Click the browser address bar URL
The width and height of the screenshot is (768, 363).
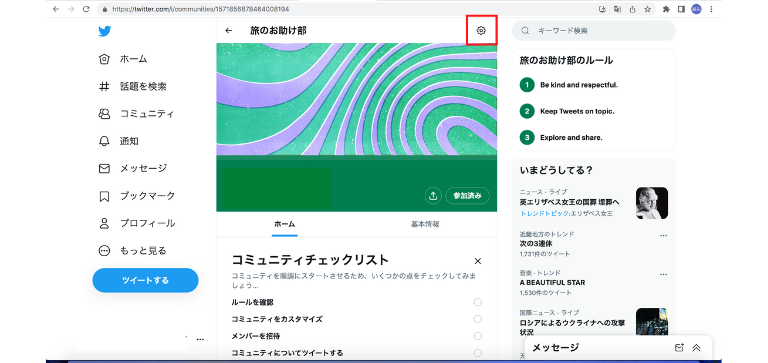pyautogui.click(x=200, y=9)
